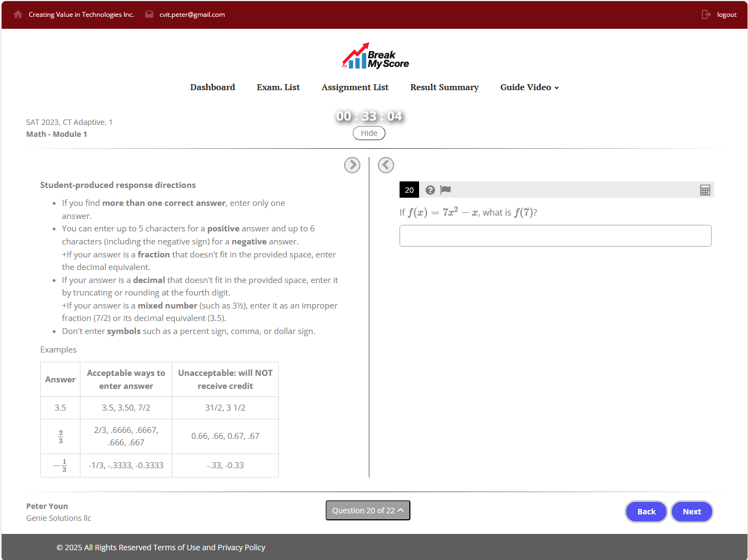
Task: Expand the Question 20 of 22 navigator
Action: tap(368, 511)
